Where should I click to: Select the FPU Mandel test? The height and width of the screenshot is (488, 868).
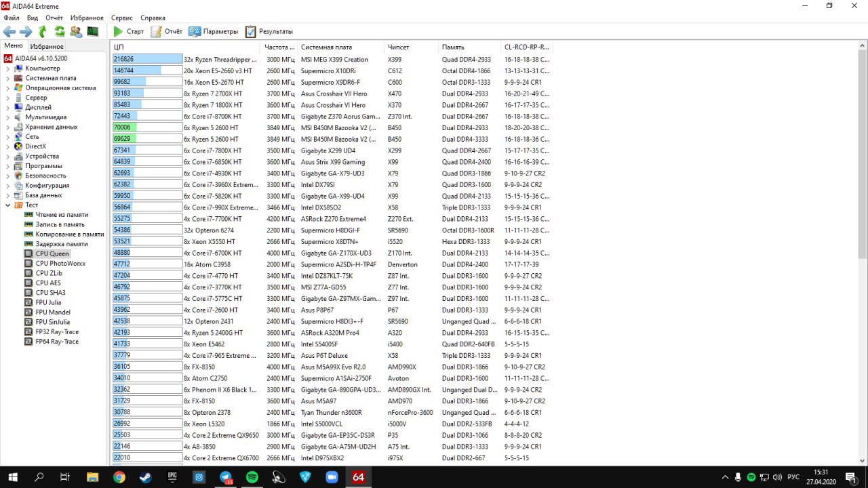tap(53, 312)
